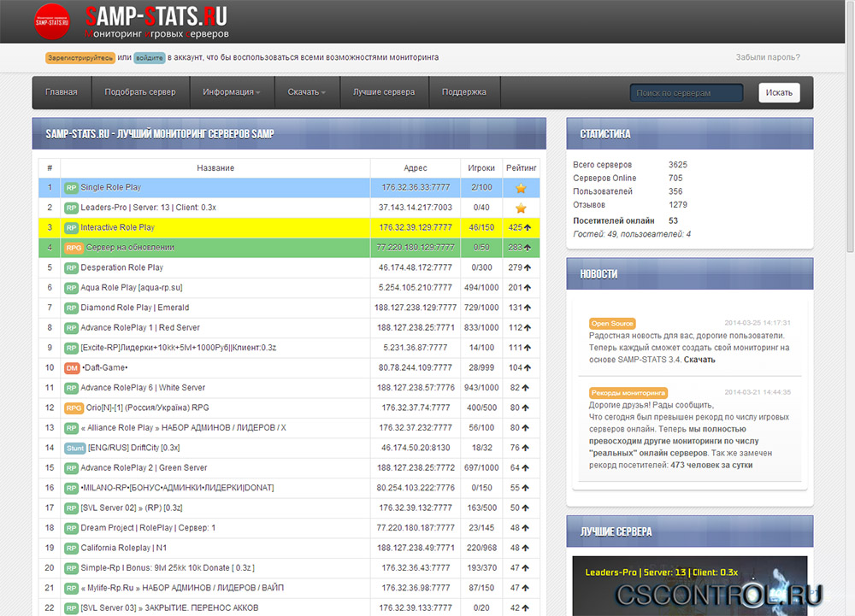Click the RP tag on California Roleplay

[x=72, y=549]
